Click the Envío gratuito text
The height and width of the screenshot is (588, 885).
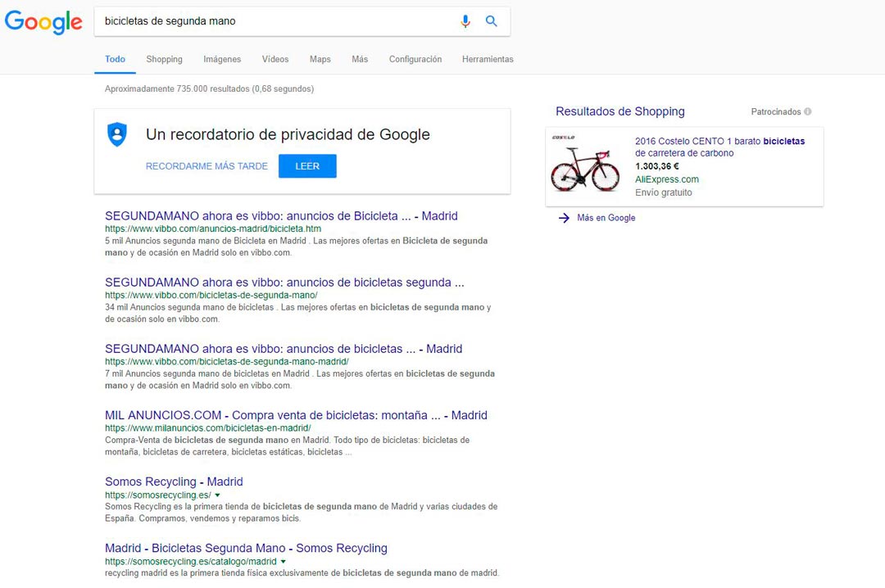point(663,192)
